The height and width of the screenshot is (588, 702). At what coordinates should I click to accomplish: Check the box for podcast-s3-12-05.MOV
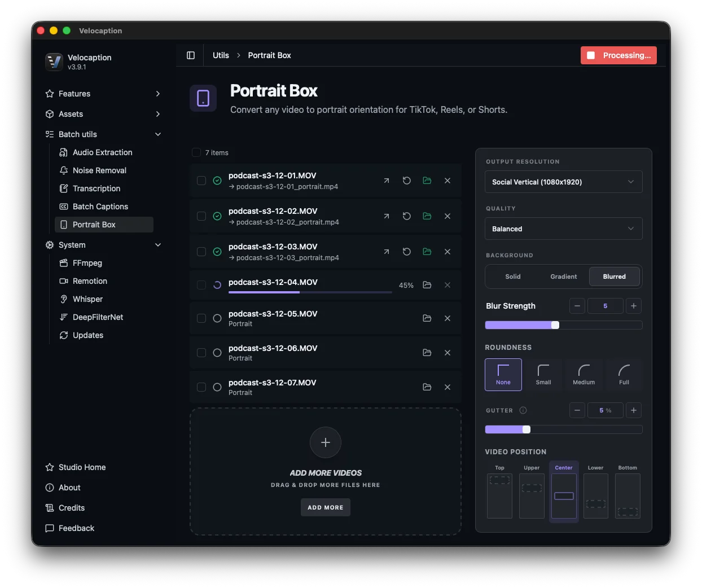pos(201,318)
